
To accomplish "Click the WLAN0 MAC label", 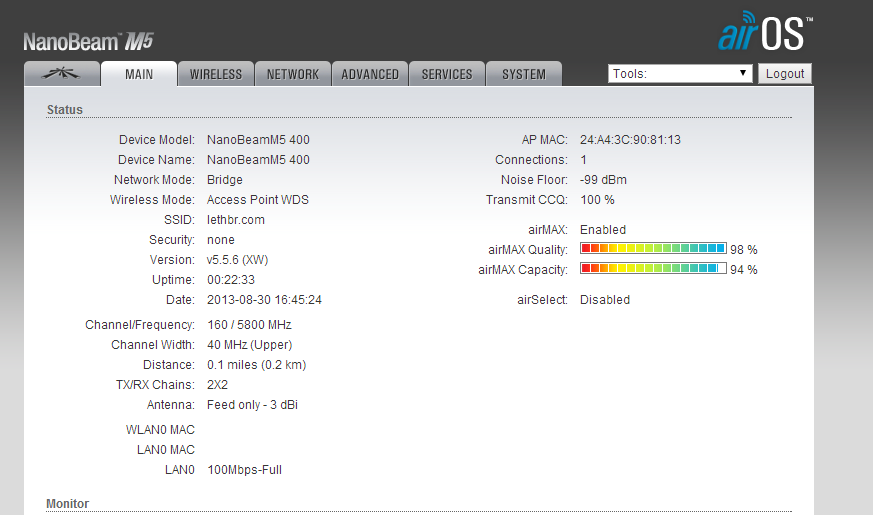I will 160,430.
